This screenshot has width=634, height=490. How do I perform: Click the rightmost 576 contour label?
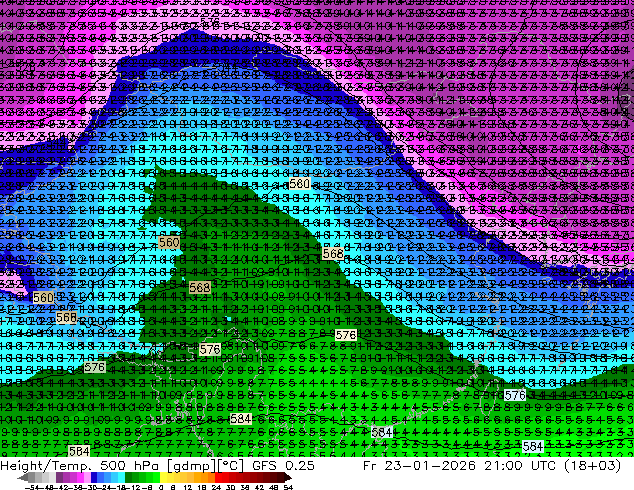coord(515,395)
